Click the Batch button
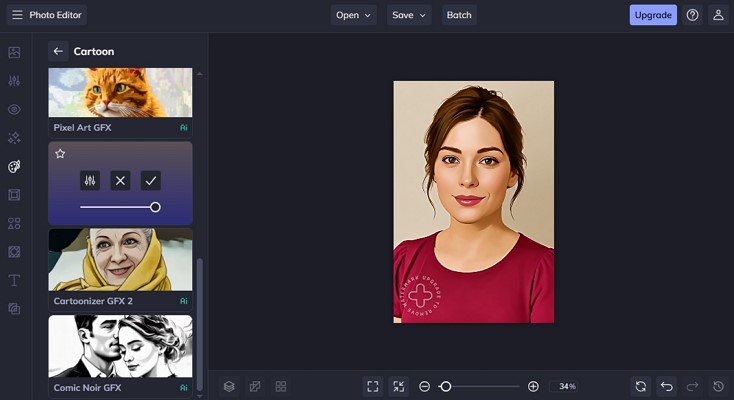The height and width of the screenshot is (400, 734). [x=459, y=15]
